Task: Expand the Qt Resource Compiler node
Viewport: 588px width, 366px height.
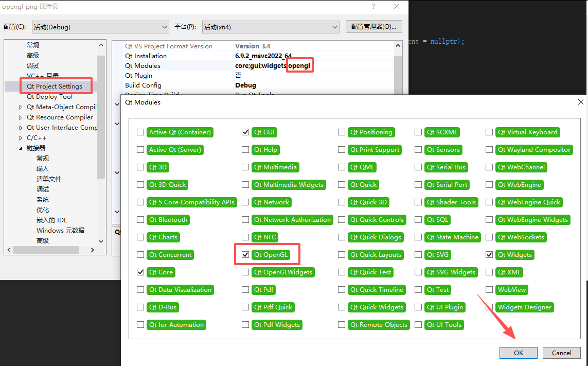Action: (x=21, y=117)
